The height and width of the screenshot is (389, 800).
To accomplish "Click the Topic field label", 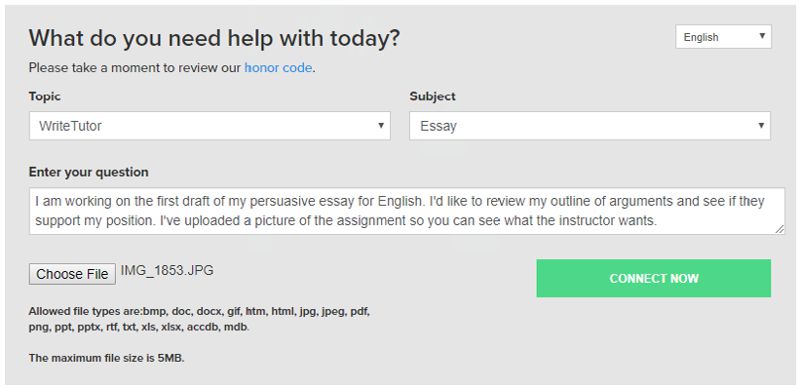I will pyautogui.click(x=44, y=96).
